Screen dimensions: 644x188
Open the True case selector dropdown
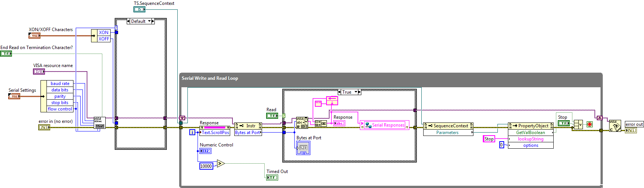pyautogui.click(x=356, y=92)
